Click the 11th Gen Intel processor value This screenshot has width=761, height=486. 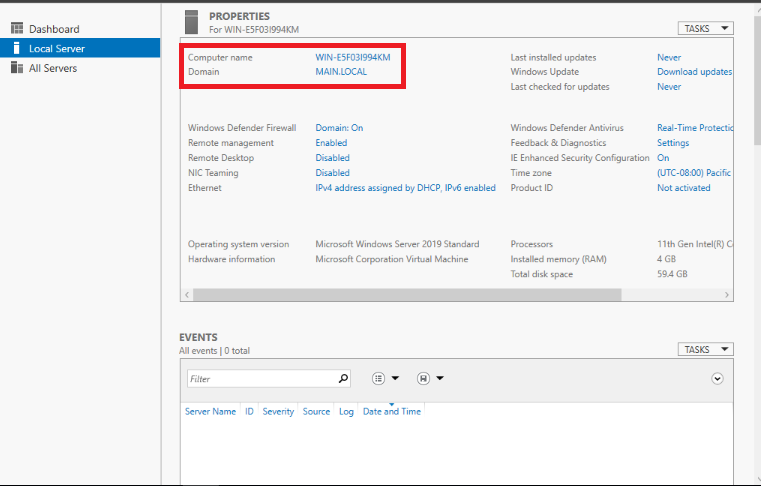pyautogui.click(x=695, y=244)
